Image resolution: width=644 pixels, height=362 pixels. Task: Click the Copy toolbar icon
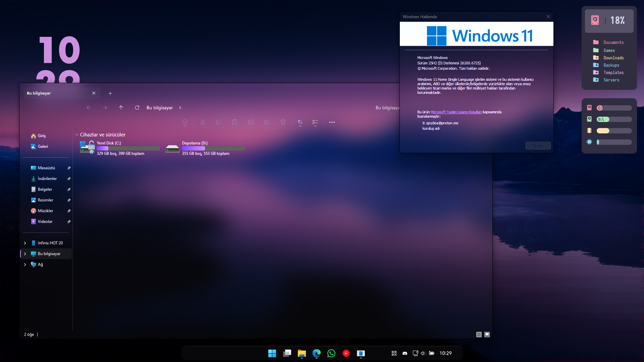click(x=219, y=122)
